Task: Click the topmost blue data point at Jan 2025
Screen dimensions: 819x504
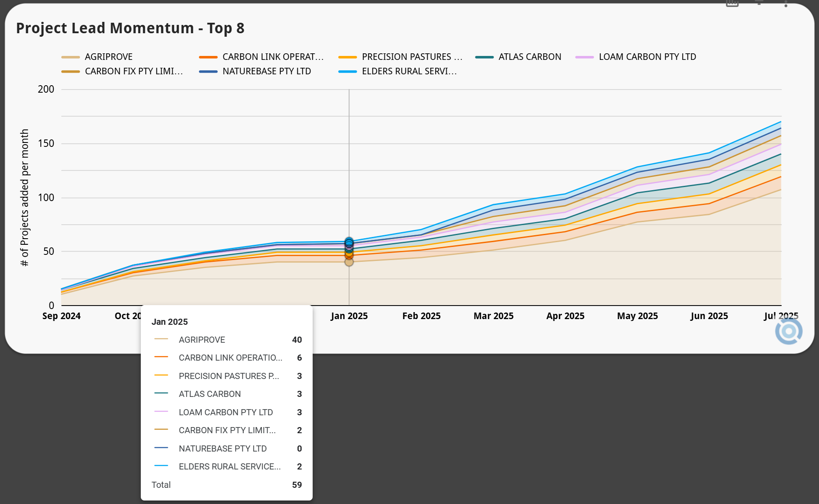Action: pos(349,241)
